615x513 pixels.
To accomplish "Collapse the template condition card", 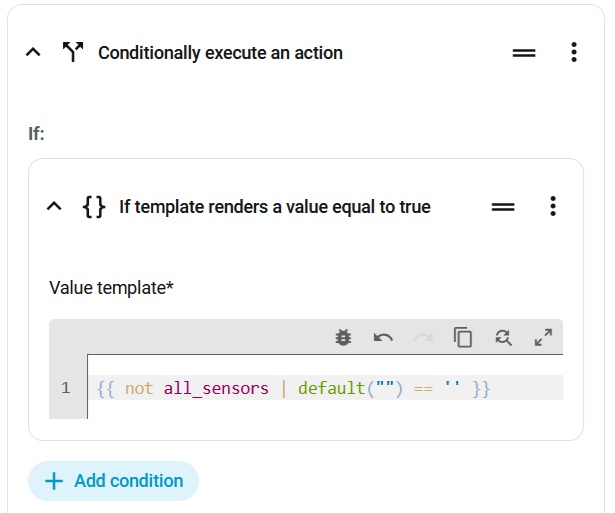I will tap(54, 206).
